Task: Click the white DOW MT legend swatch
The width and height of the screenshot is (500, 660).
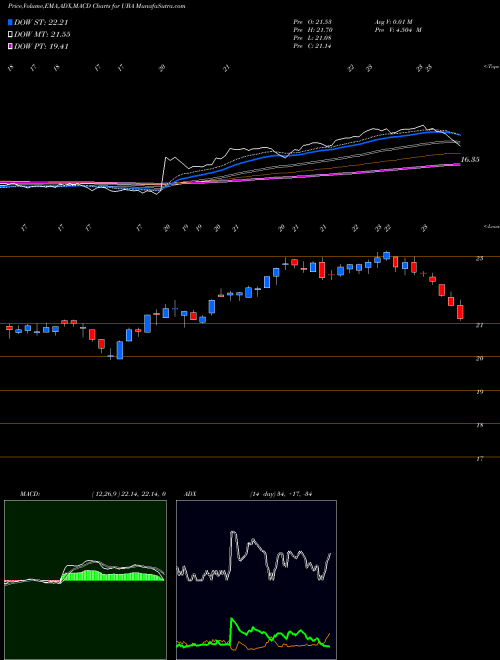Action: coord(11,35)
